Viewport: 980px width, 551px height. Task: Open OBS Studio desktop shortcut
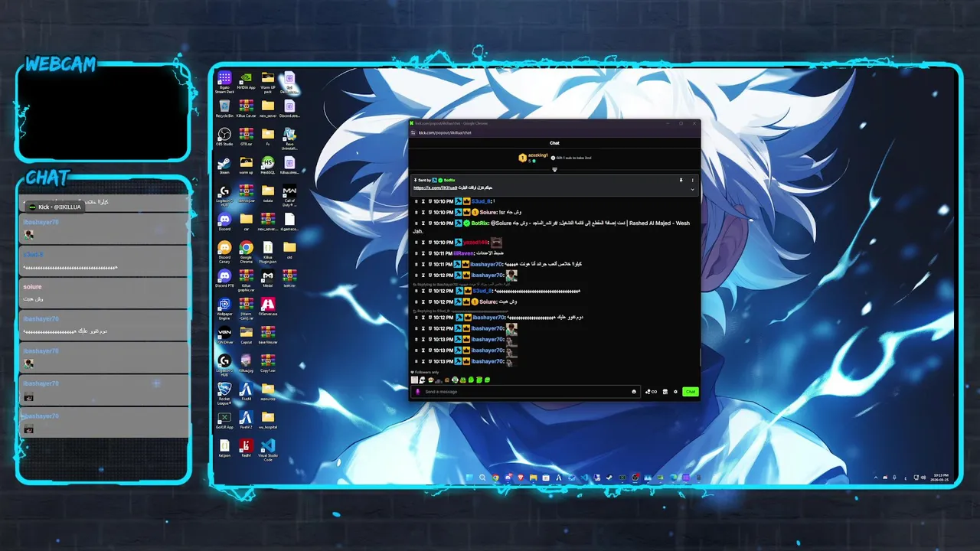coord(224,137)
